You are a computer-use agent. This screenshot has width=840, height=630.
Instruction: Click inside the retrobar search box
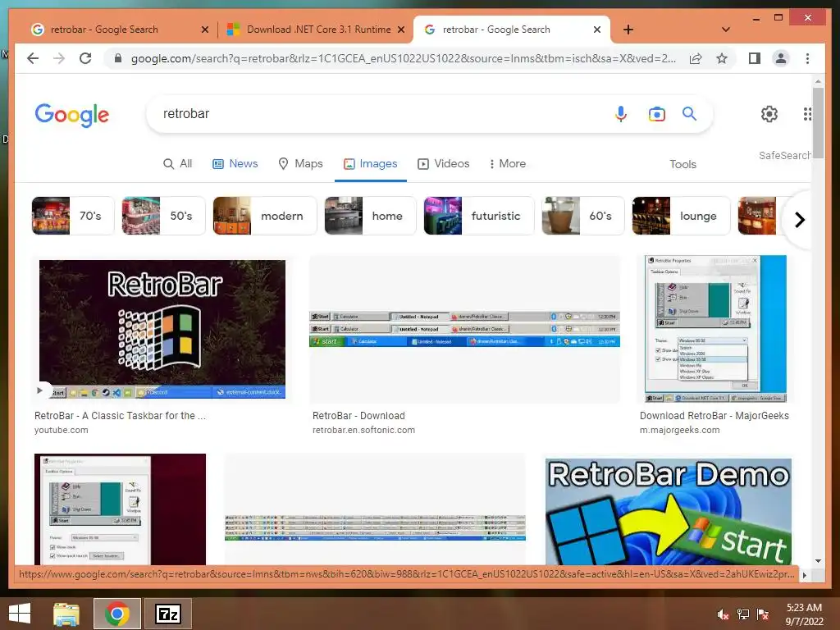tap(375, 113)
